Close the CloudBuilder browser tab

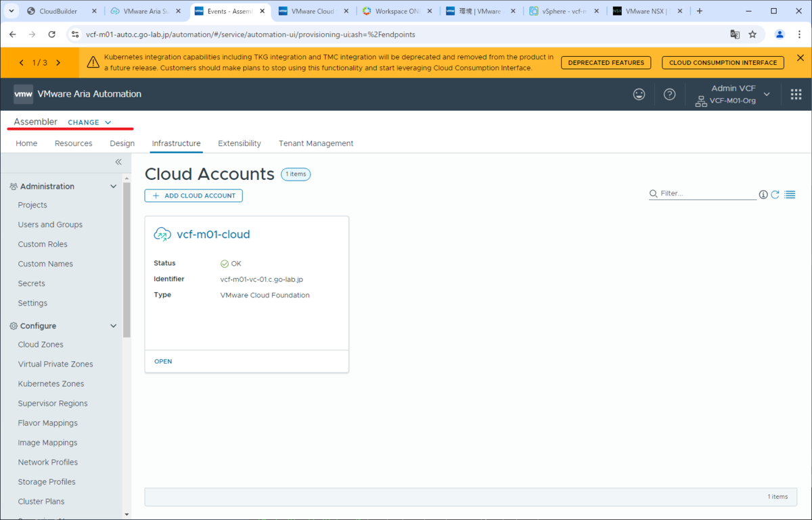tap(93, 11)
